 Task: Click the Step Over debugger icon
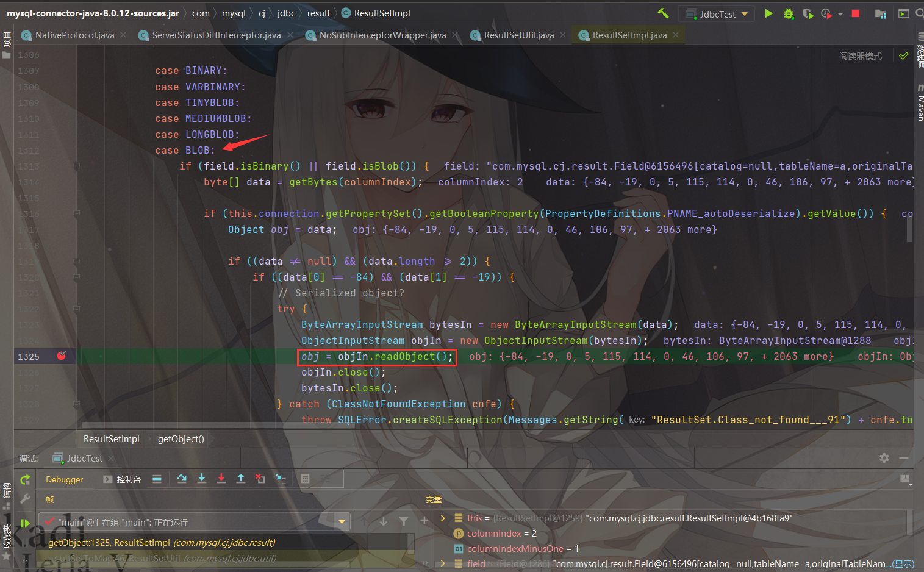(182, 479)
